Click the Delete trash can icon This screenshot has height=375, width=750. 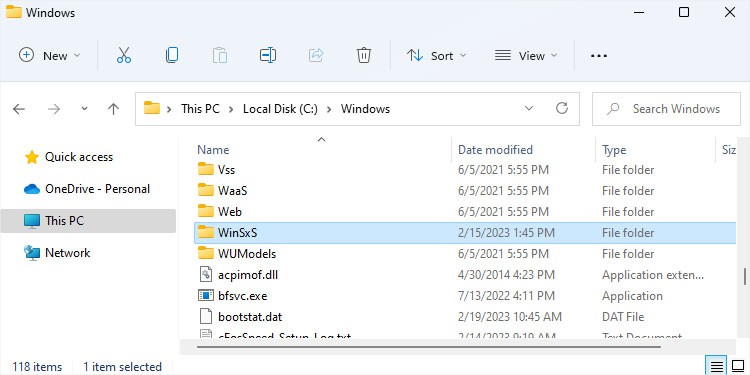click(x=364, y=55)
